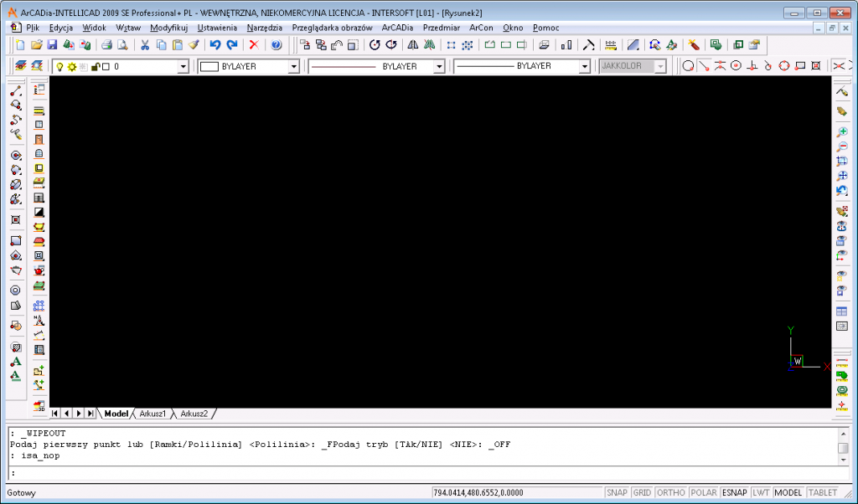
Task: Switch to the Arkusz1 layout tab
Action: pyautogui.click(x=152, y=414)
